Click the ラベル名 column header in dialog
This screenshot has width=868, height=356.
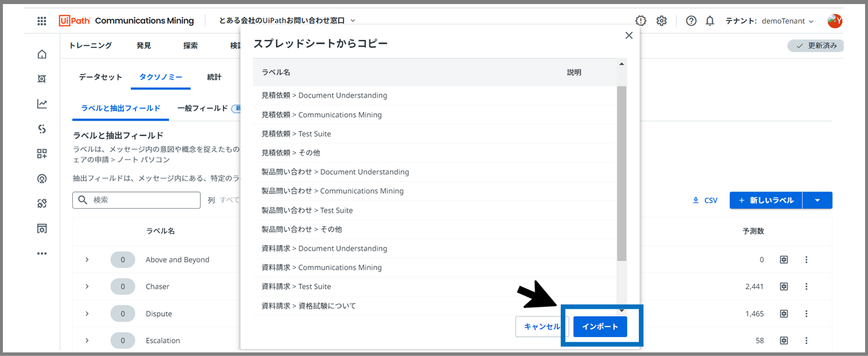276,72
